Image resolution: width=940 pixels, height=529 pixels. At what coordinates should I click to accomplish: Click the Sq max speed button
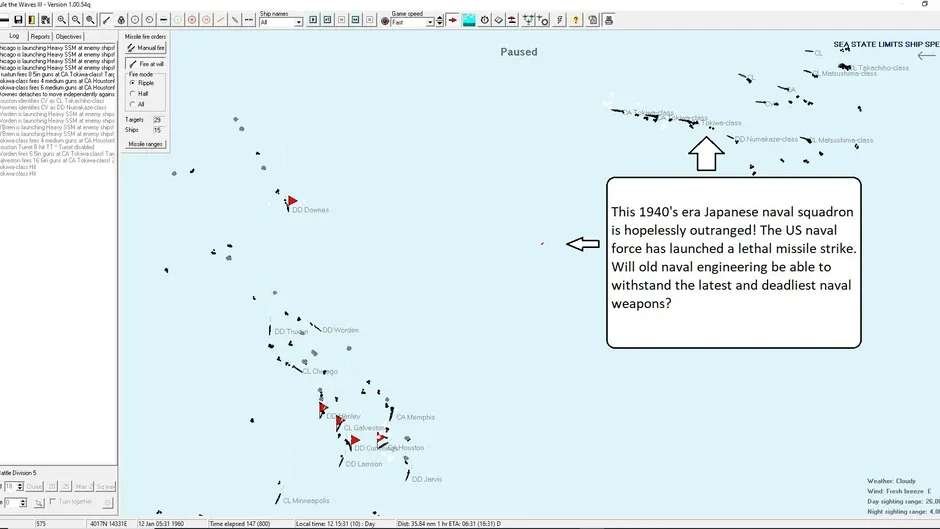point(106,486)
